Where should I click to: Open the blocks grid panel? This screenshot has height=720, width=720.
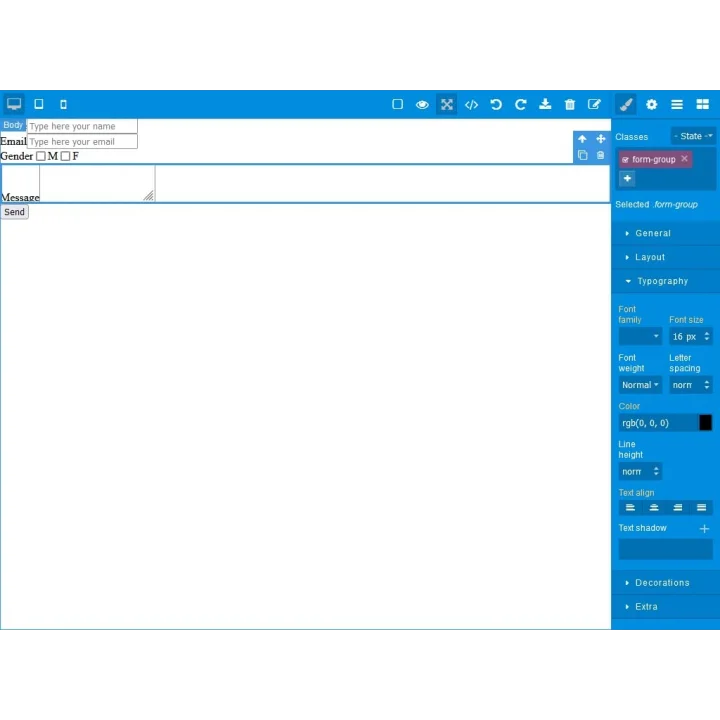point(703,105)
